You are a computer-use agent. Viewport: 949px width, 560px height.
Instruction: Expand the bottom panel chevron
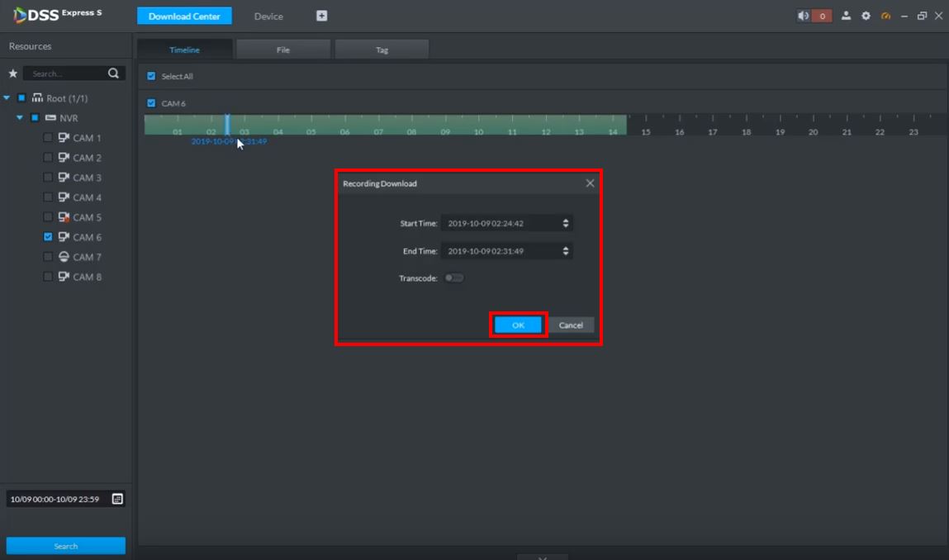542,558
